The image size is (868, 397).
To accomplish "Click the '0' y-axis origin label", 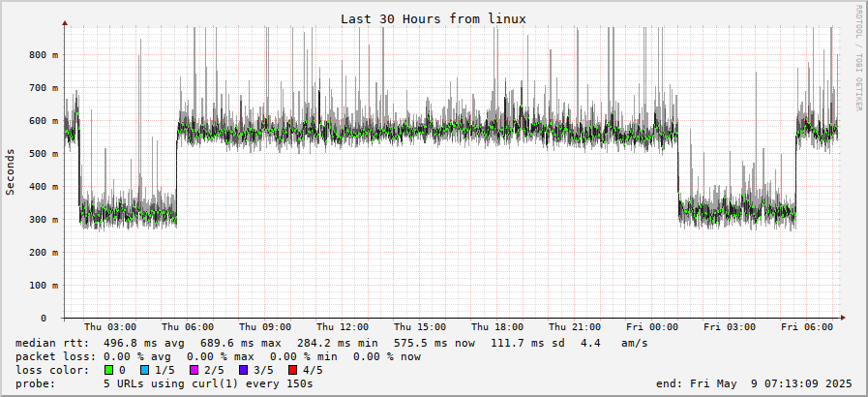I will pos(44,318).
